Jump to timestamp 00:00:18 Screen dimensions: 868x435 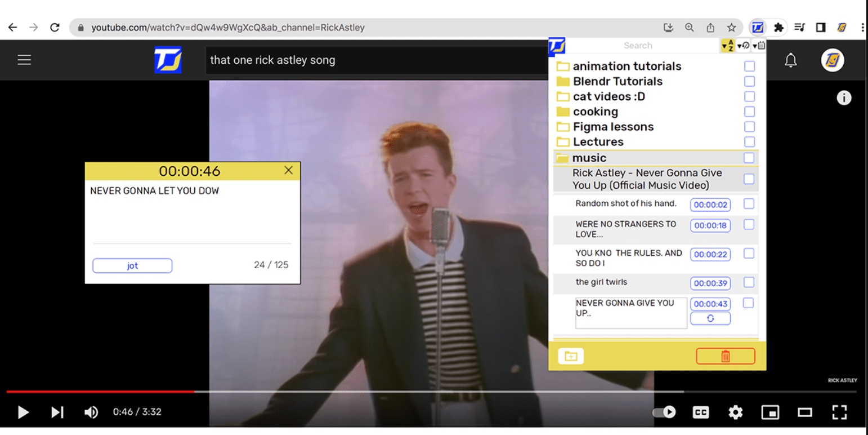coord(710,225)
